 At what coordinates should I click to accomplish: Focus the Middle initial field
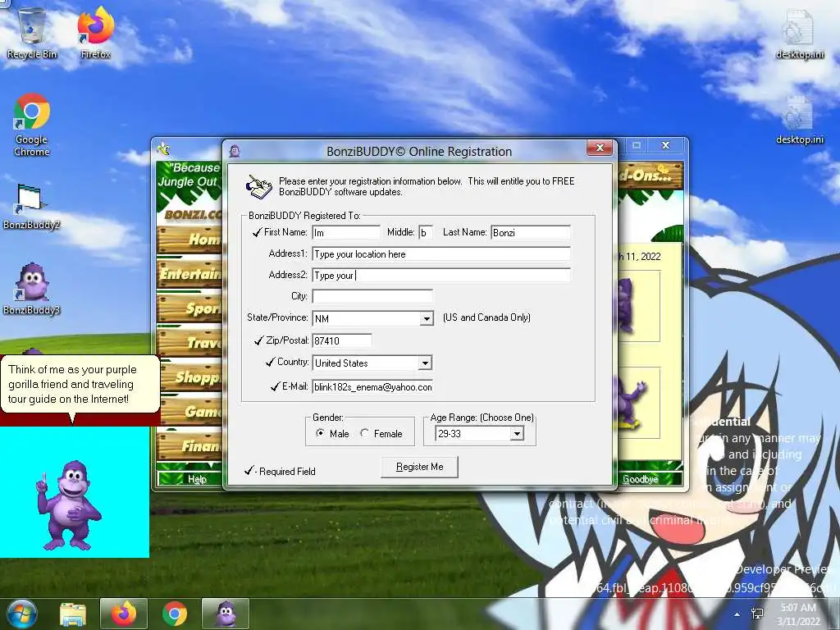(426, 232)
